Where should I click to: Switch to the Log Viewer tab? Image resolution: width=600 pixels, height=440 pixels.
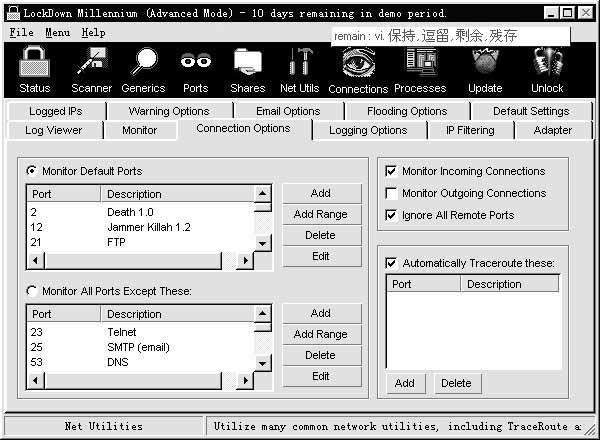(54, 130)
